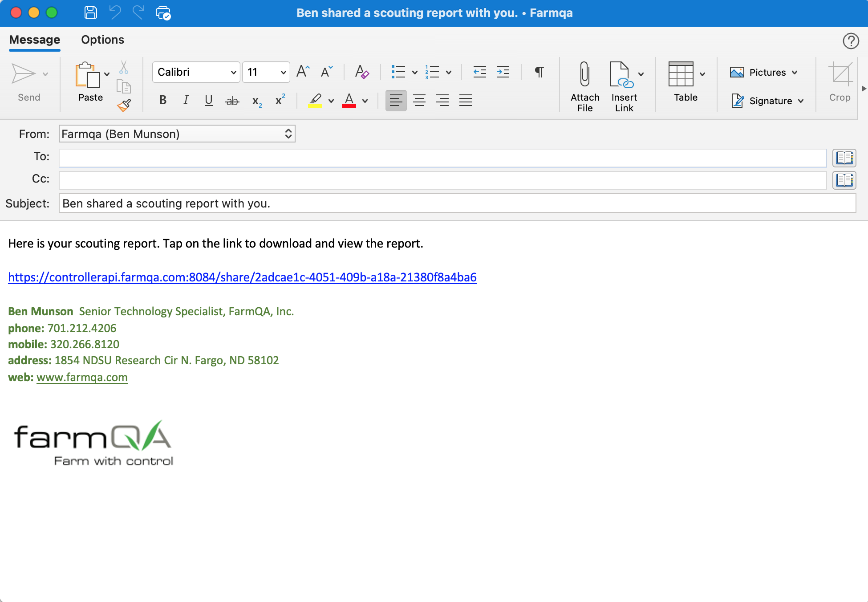This screenshot has width=868, height=602.
Task: Align text left
Action: pyautogui.click(x=396, y=100)
